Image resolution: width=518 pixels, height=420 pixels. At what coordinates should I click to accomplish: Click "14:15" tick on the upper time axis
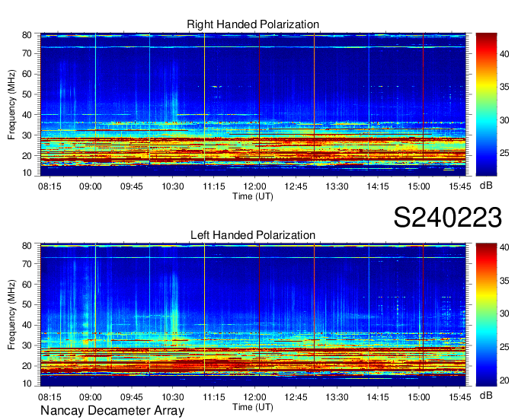(x=378, y=186)
